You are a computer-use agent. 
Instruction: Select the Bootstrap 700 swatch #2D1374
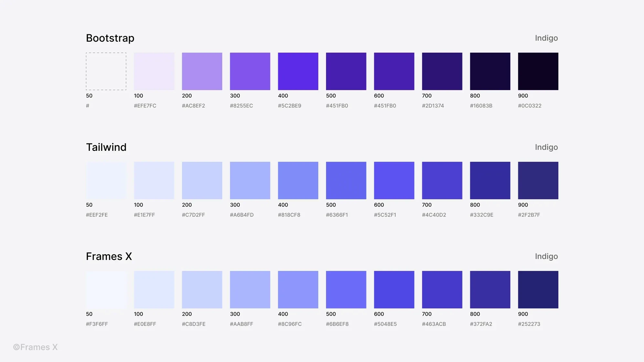(442, 71)
